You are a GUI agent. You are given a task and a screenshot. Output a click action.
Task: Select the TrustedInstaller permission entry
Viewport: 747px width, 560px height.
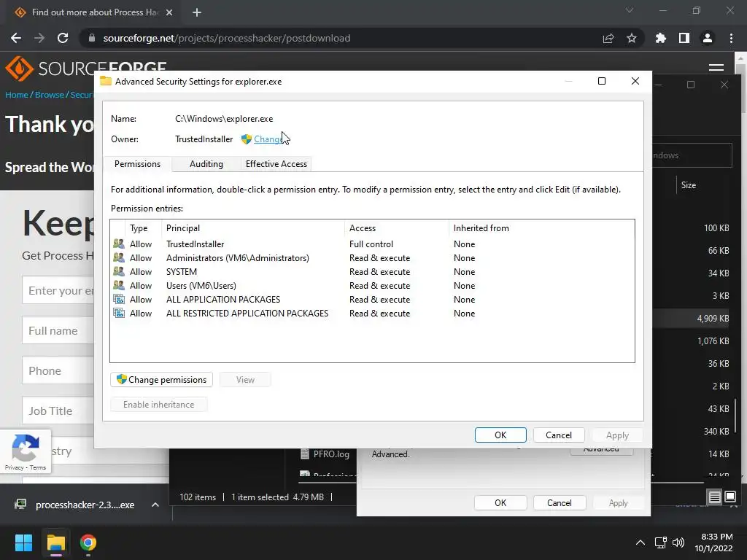[371, 244]
